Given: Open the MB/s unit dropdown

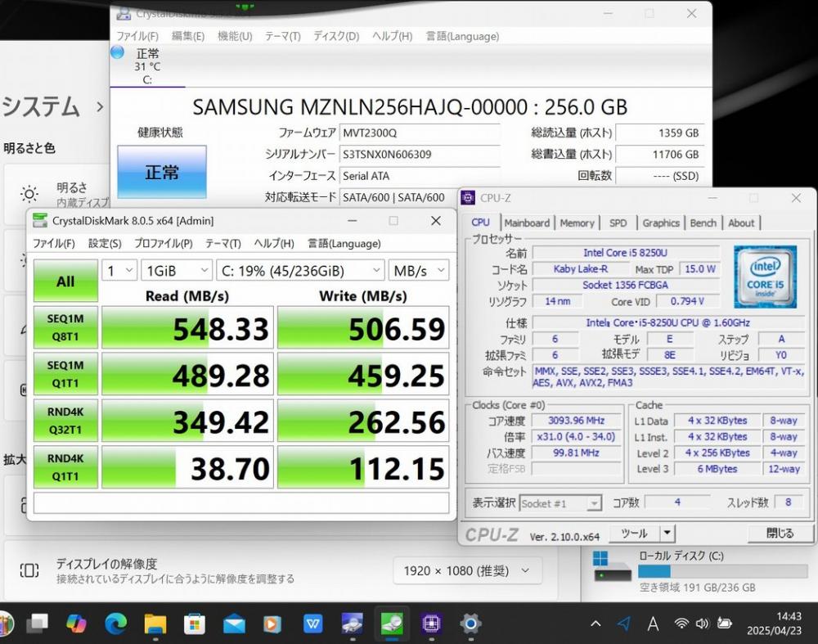Looking at the screenshot, I should coord(418,270).
